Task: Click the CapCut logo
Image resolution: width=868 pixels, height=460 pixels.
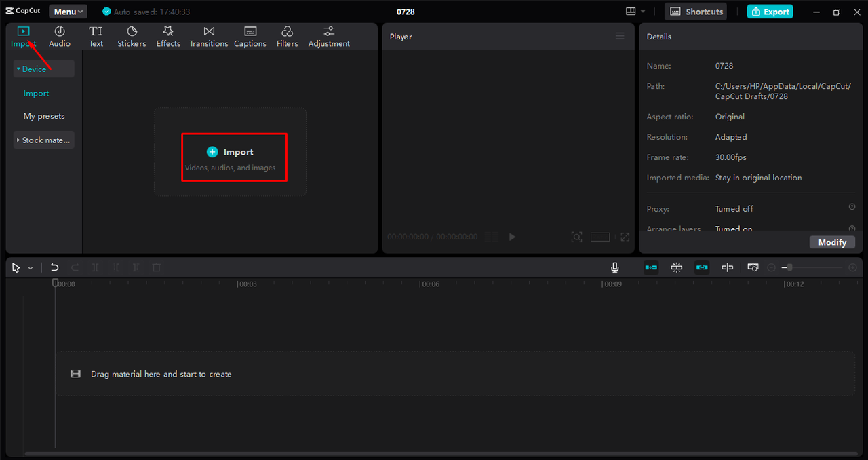Action: coord(23,12)
